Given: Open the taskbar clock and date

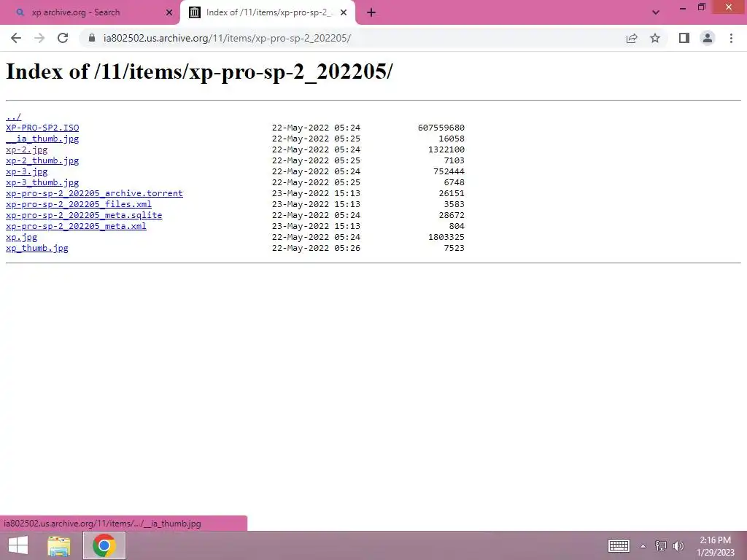Looking at the screenshot, I should pyautogui.click(x=715, y=546).
